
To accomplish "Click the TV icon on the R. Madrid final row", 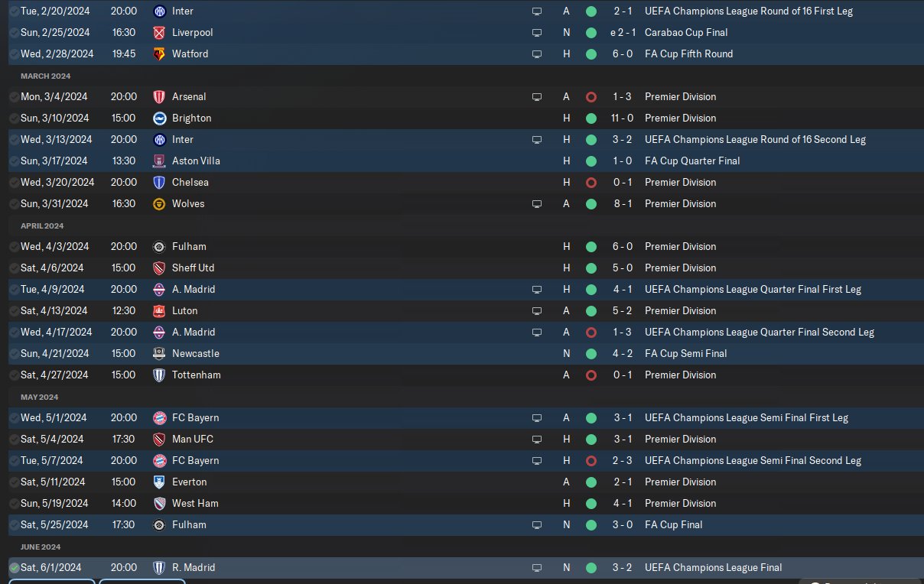I will click(x=537, y=568).
